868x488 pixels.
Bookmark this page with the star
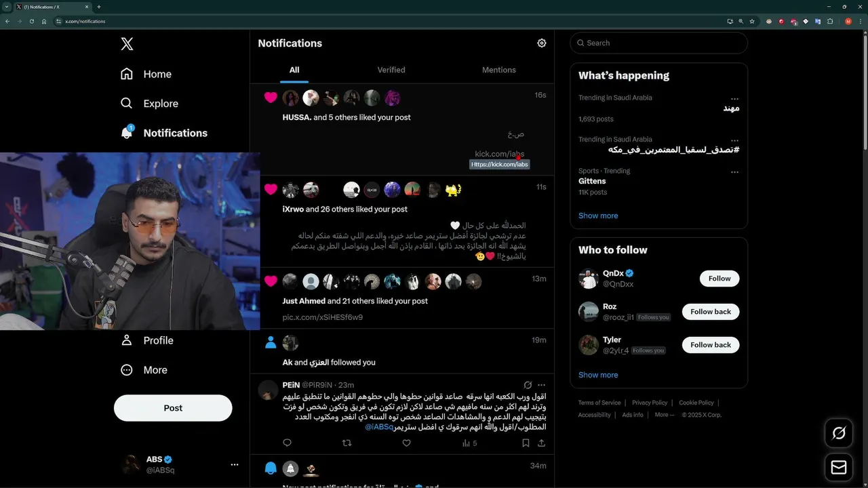pos(752,21)
